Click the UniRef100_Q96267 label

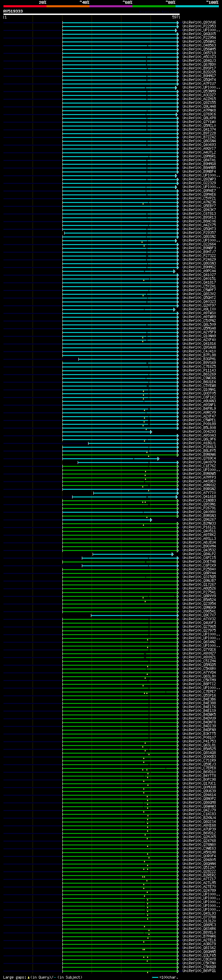(199, 520)
